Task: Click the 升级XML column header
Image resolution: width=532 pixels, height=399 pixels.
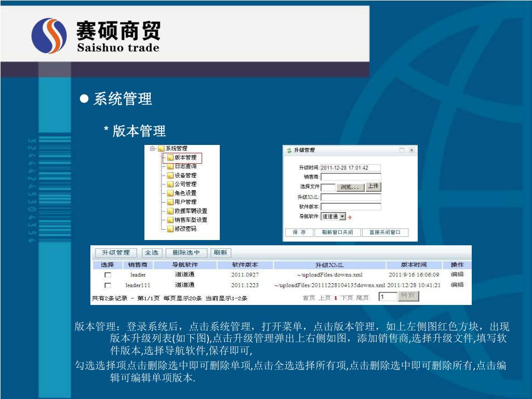Action: click(x=329, y=265)
